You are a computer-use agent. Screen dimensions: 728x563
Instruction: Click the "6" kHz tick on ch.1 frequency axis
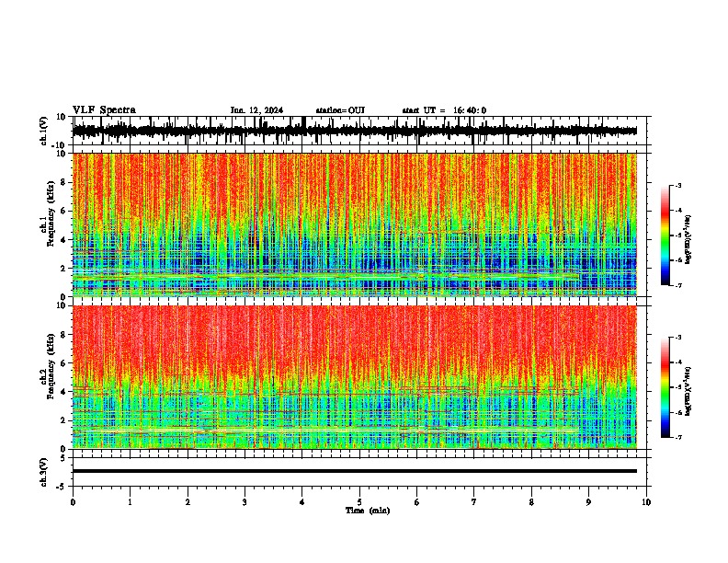tap(64, 212)
